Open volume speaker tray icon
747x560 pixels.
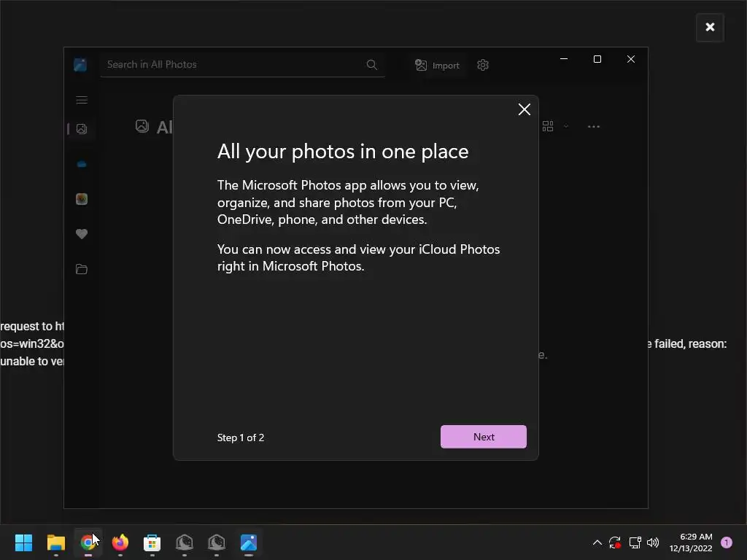[653, 542]
